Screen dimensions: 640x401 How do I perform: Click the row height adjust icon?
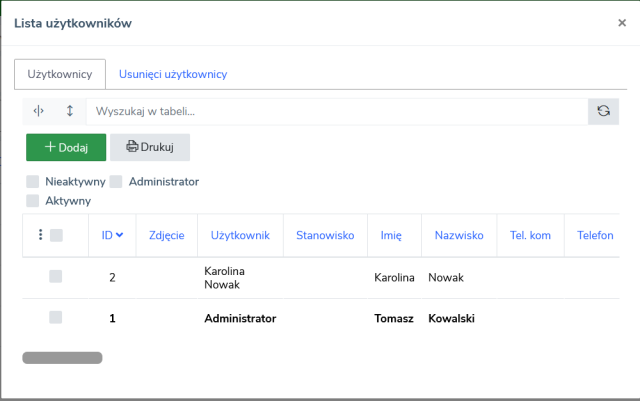pos(70,111)
